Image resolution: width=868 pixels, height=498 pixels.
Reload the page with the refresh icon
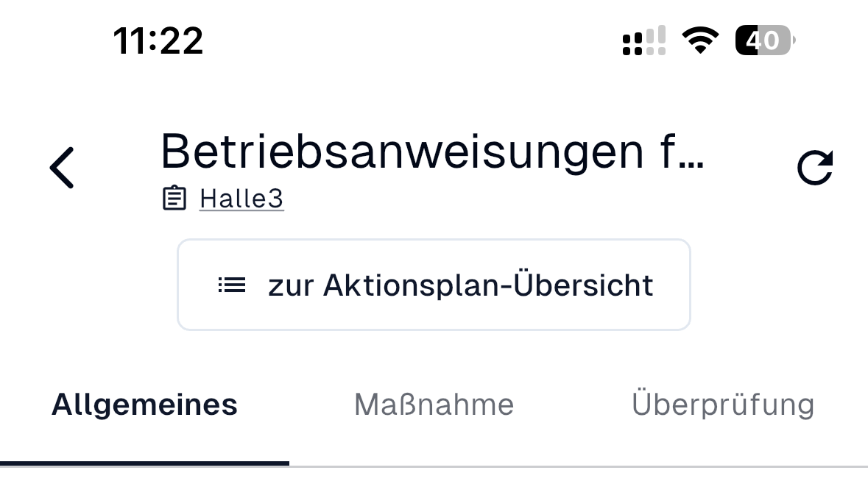[815, 167]
